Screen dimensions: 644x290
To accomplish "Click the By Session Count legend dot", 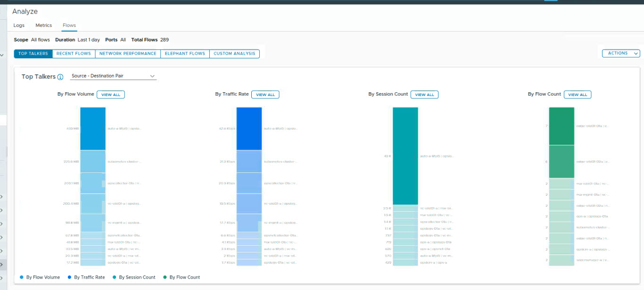I will coord(115,277).
